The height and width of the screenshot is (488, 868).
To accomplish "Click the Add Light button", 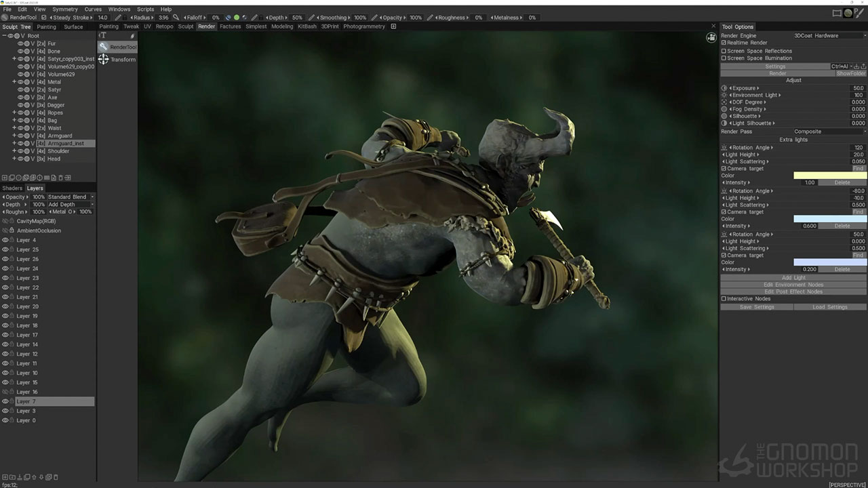I will click(x=793, y=278).
